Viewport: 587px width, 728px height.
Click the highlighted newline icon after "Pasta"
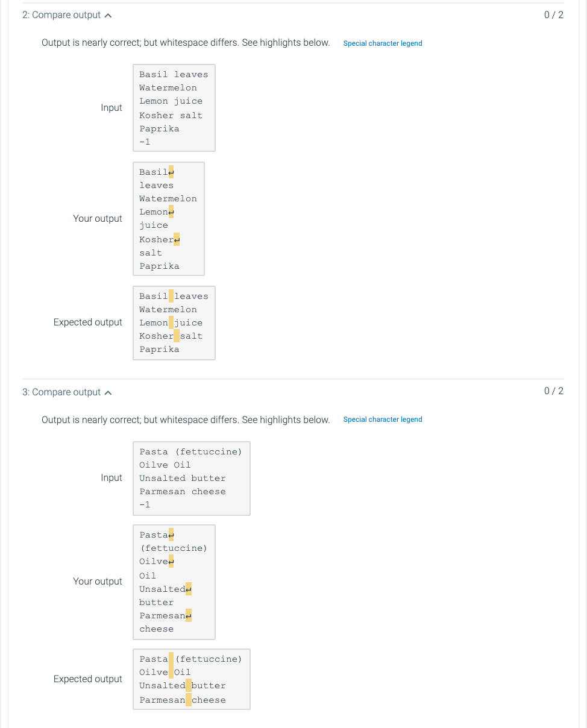(x=172, y=535)
